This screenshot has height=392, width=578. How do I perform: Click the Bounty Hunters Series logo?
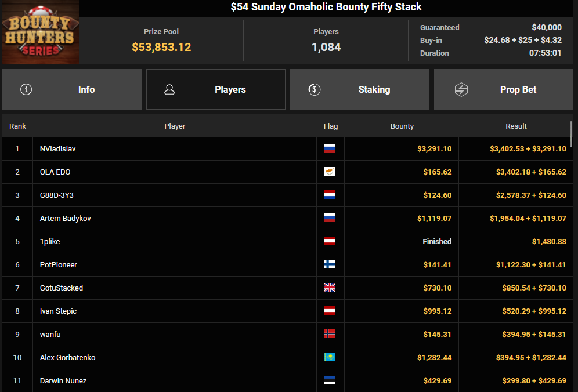[40, 32]
